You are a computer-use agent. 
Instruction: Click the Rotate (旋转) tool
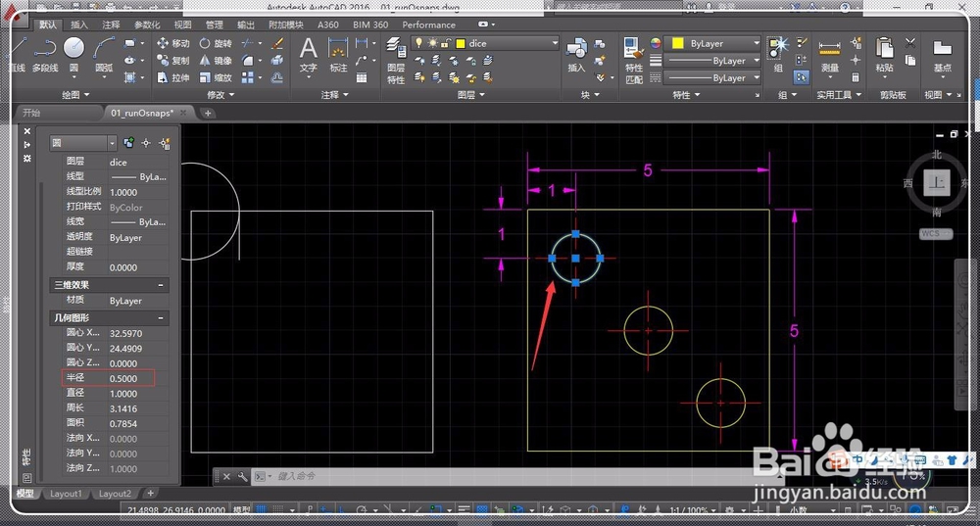pyautogui.click(x=216, y=43)
